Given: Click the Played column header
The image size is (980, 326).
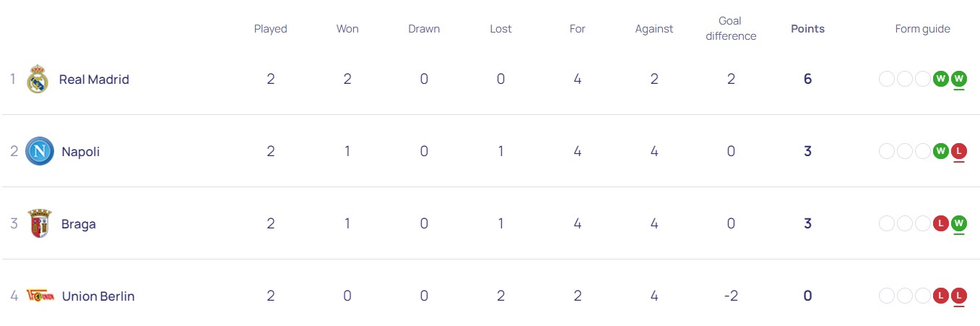Looking at the screenshot, I should (270, 29).
